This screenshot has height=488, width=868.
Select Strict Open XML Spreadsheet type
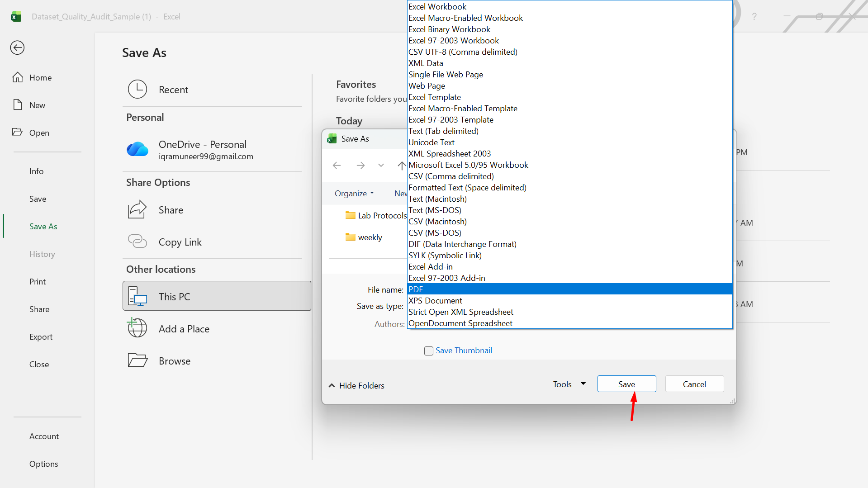coord(570,312)
